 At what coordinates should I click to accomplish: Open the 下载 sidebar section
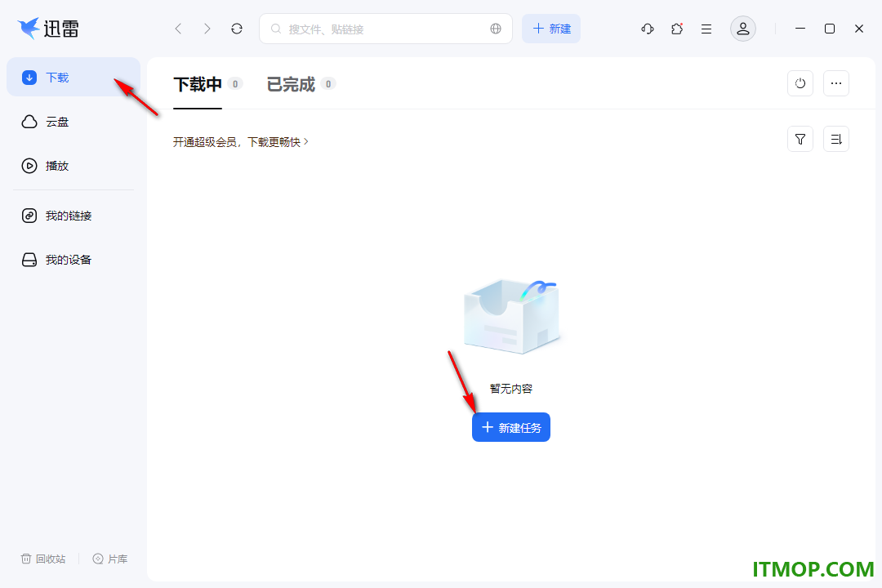point(73,77)
